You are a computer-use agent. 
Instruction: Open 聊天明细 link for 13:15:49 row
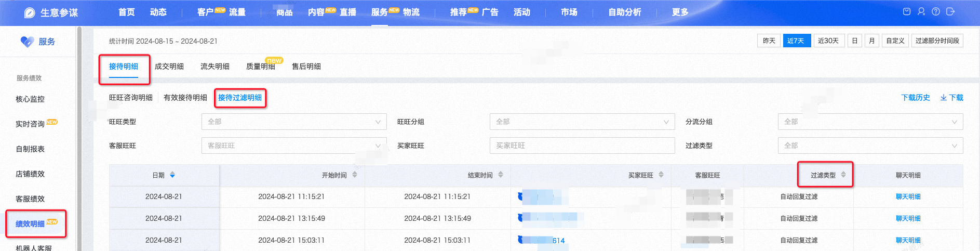point(908,219)
